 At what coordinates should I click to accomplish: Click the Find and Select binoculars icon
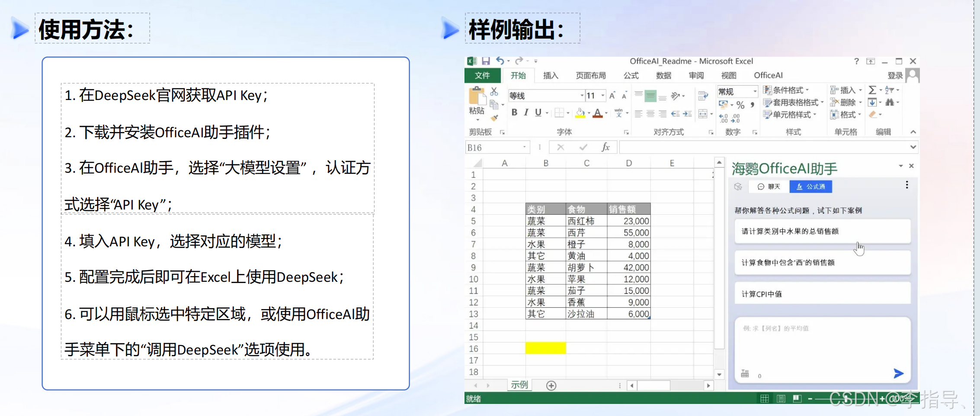tap(889, 103)
